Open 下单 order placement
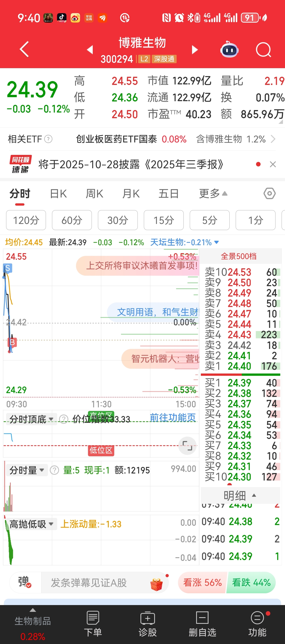285x644 pixels. [93, 624]
